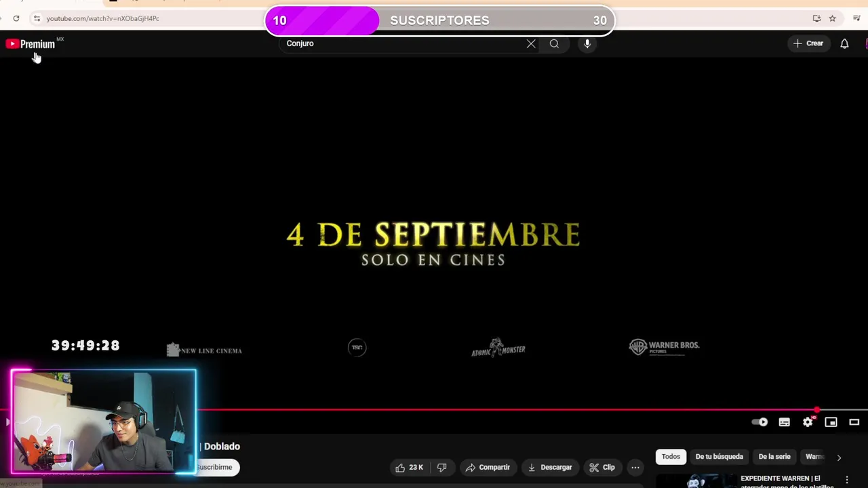Viewport: 868px width, 488px height.
Task: Like the video with 23 K thumbs-up
Action: pos(410,467)
